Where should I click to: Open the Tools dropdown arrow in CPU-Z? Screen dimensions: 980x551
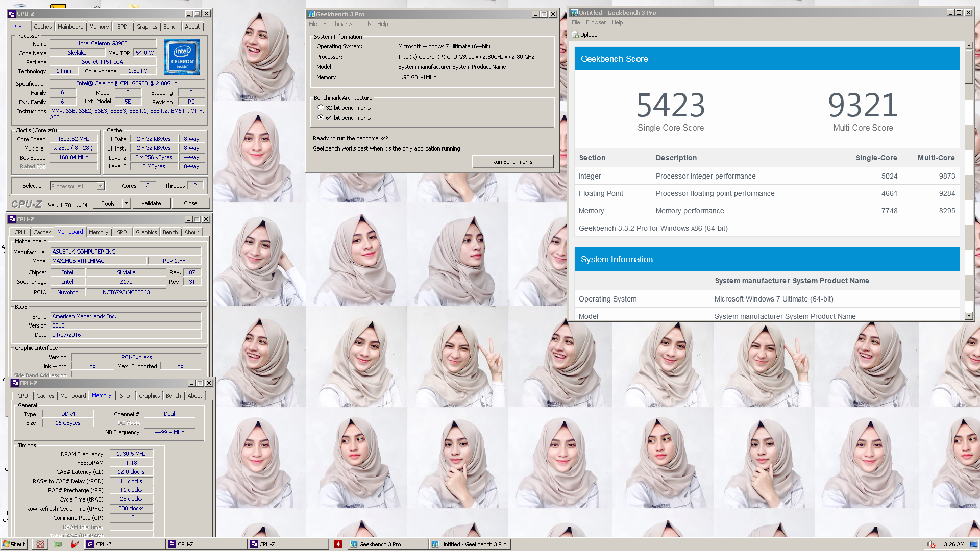point(126,203)
